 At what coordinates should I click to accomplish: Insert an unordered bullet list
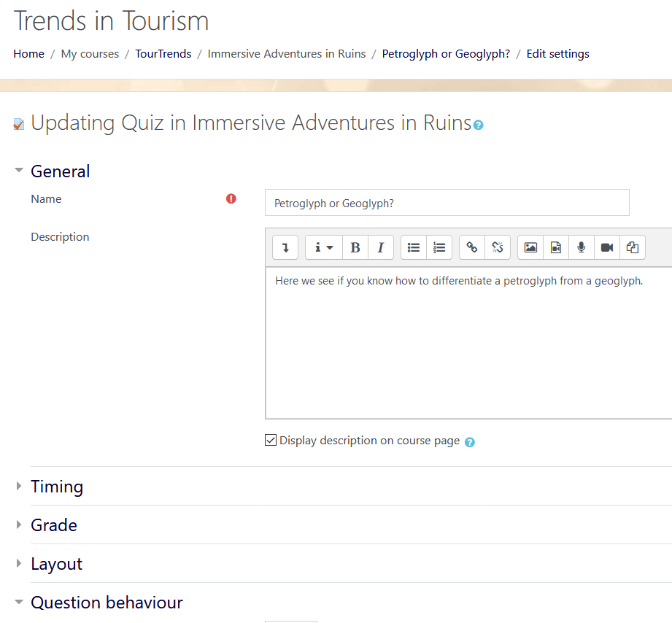point(414,247)
